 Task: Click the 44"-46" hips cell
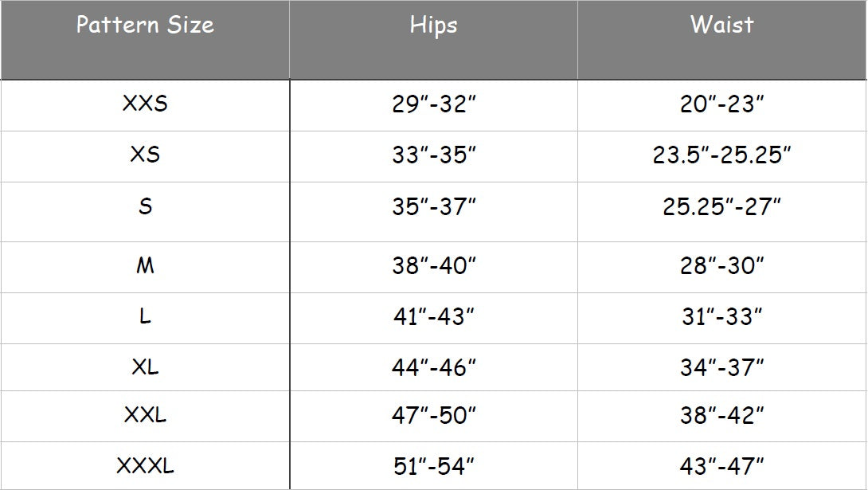pos(433,367)
